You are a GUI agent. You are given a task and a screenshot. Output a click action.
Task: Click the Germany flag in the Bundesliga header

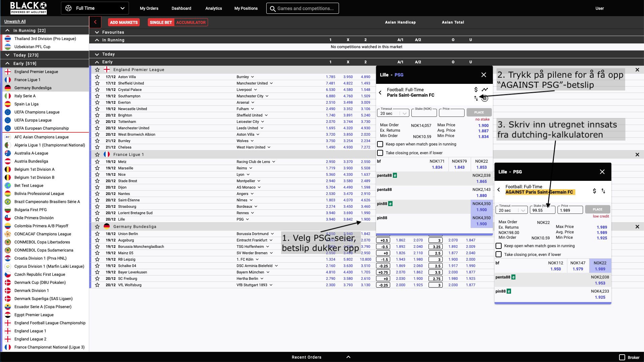107,226
